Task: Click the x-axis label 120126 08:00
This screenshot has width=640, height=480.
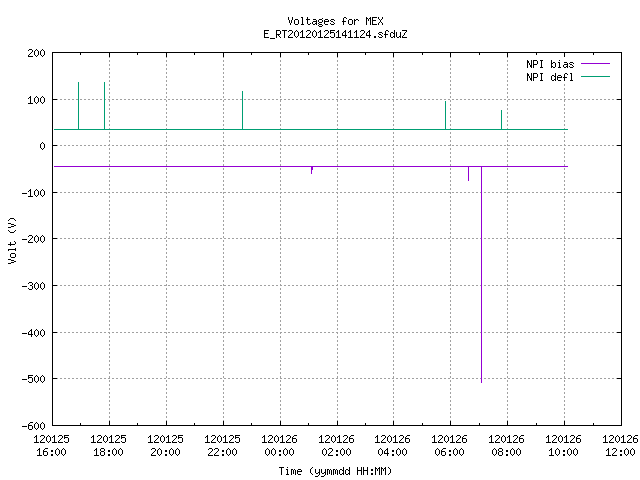Action: pyautogui.click(x=507, y=446)
